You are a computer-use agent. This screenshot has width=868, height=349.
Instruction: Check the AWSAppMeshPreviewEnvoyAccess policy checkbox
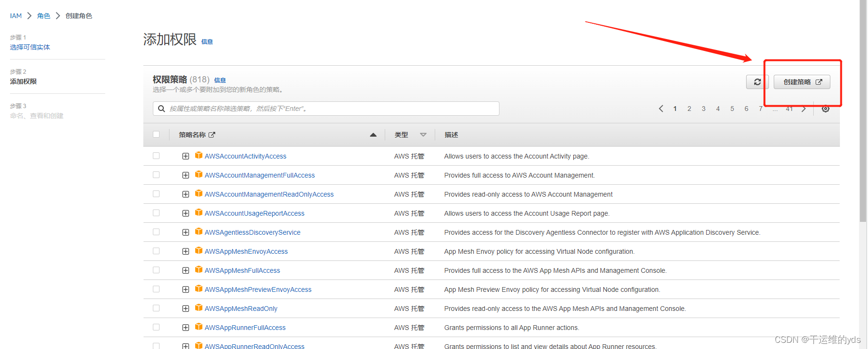pyautogui.click(x=156, y=289)
